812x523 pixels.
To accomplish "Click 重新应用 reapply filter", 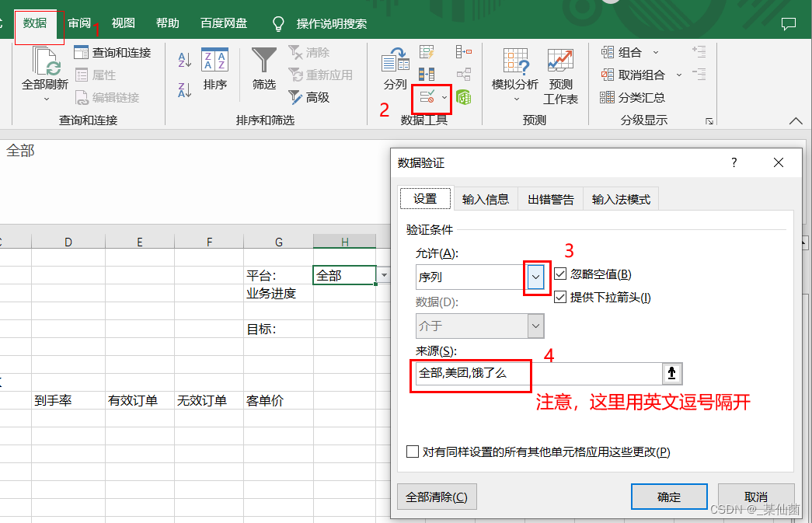I will [321, 75].
